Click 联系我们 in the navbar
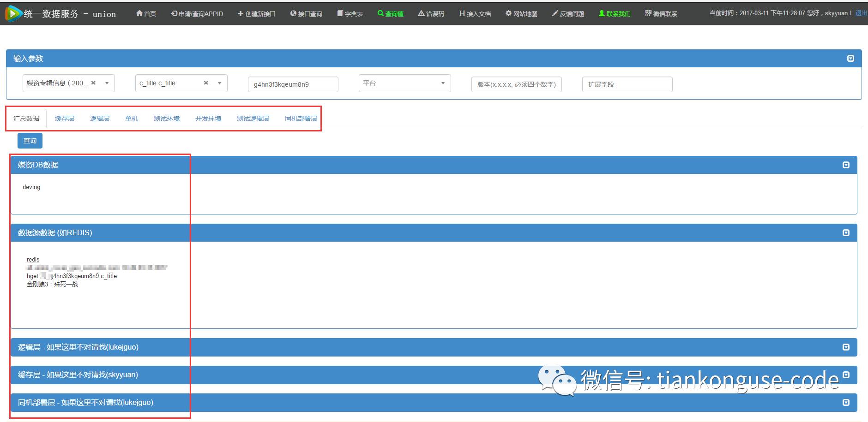 point(615,14)
